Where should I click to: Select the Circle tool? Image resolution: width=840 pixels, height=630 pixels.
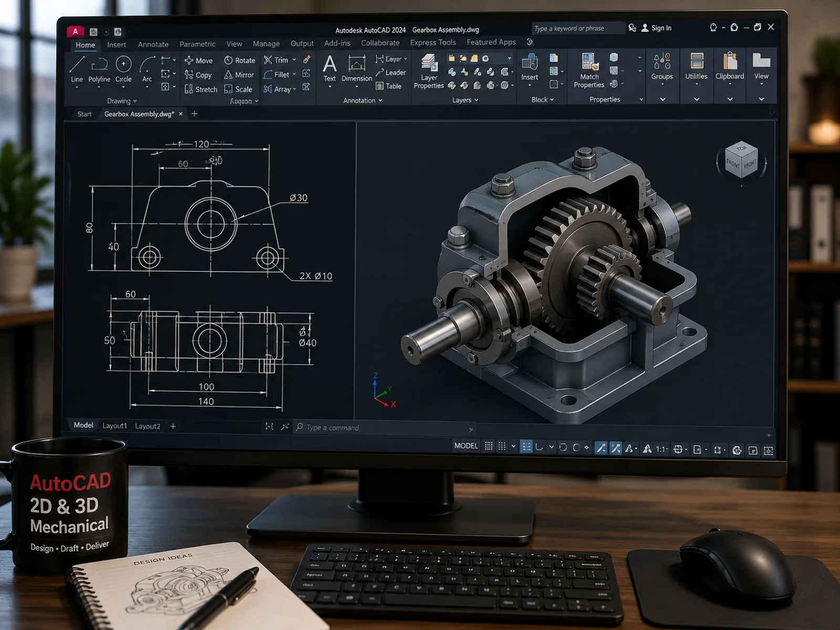pos(123,69)
